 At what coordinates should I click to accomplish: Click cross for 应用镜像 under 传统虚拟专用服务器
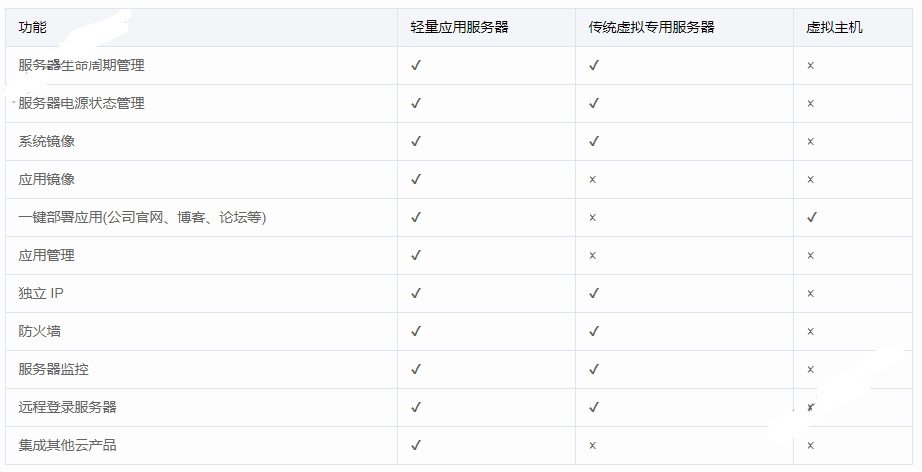pyautogui.click(x=593, y=180)
